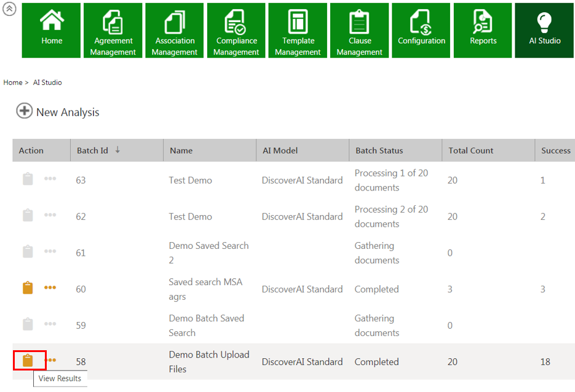
Task: Click the Batch Status column header
Action: pyautogui.click(x=379, y=151)
